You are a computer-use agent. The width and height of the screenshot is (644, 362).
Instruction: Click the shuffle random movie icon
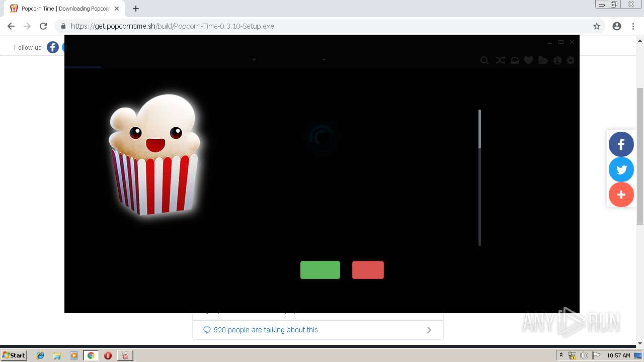pos(500,60)
